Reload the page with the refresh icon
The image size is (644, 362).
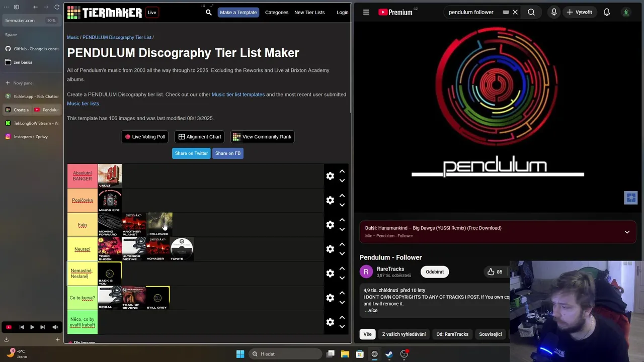[x=57, y=7]
